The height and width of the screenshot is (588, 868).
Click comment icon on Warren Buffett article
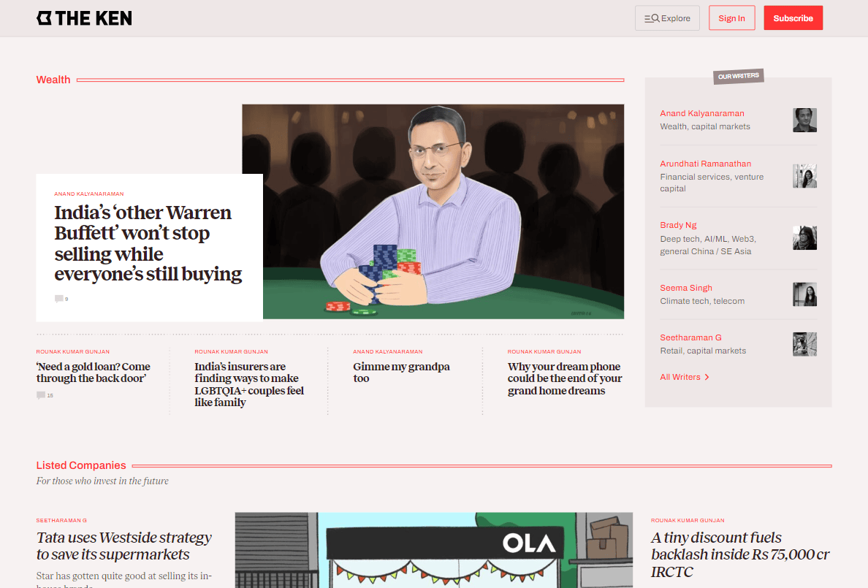[x=58, y=299]
